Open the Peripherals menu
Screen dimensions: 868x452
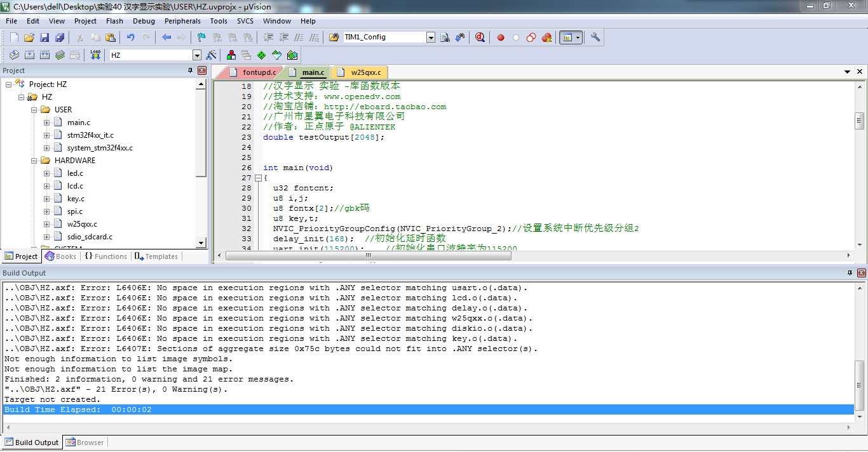[182, 21]
